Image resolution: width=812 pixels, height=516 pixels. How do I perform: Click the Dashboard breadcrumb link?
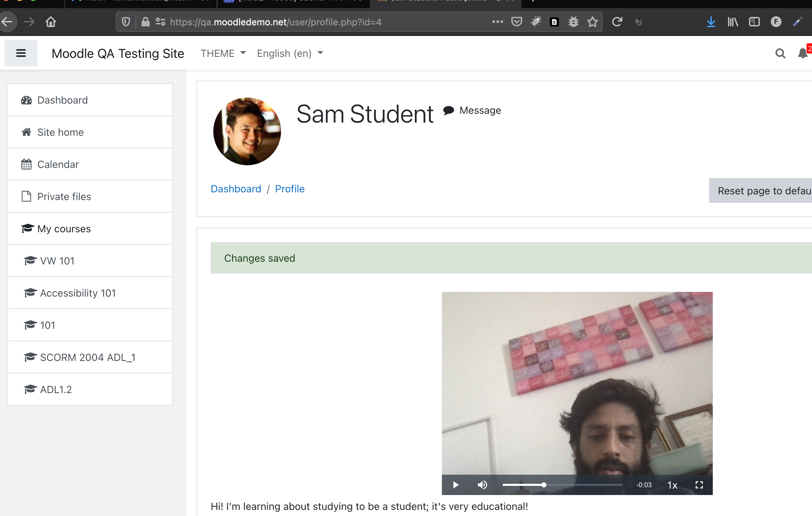pos(236,189)
